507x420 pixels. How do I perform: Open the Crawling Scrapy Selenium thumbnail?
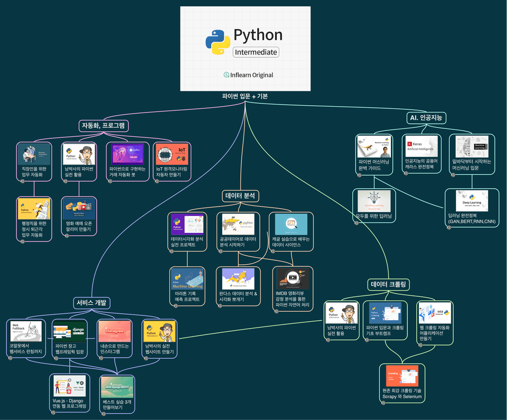point(402,376)
